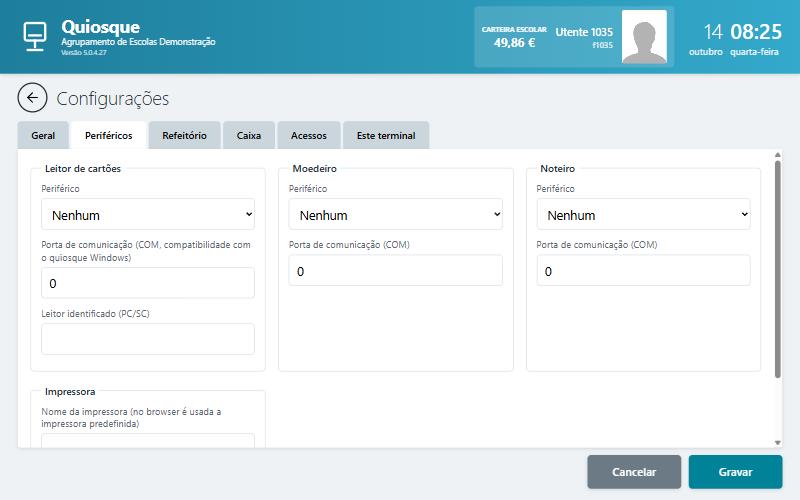800x500 pixels.
Task: Focus the Moedeiro COM port field
Action: [395, 270]
